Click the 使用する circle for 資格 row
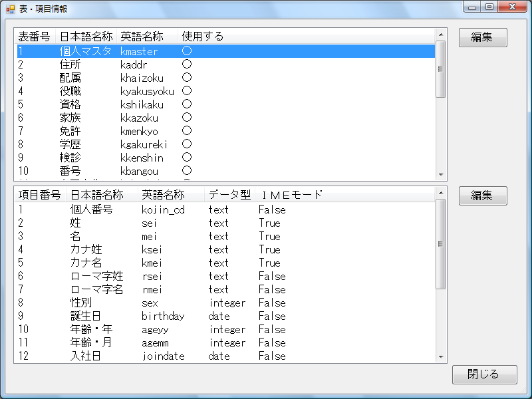 pyautogui.click(x=187, y=104)
